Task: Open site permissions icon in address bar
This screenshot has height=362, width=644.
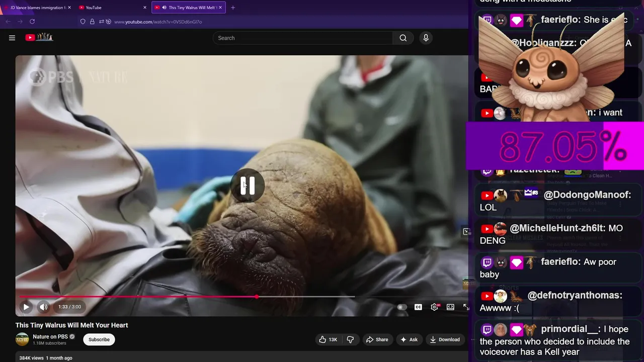Action: click(x=101, y=22)
